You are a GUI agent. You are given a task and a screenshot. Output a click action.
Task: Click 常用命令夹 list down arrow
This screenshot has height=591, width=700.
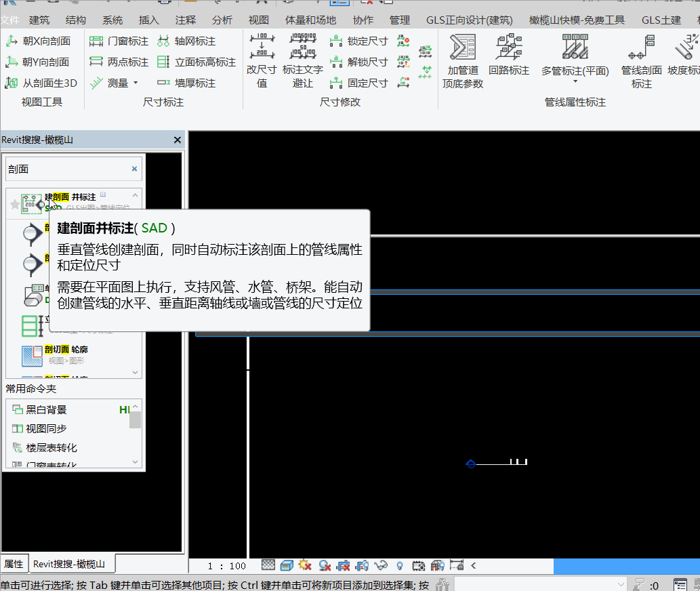[x=136, y=462]
